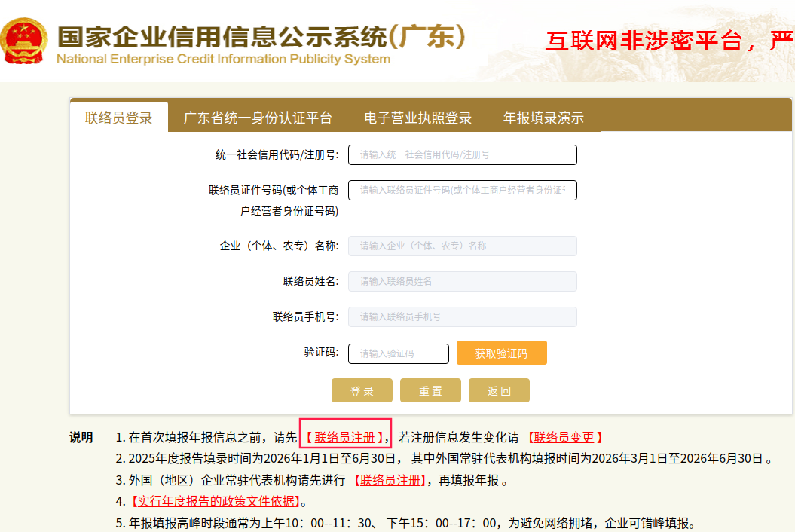The image size is (795, 532).
Task: Focus the 统一社会信用代码/注册号 input field
Action: 462,154
